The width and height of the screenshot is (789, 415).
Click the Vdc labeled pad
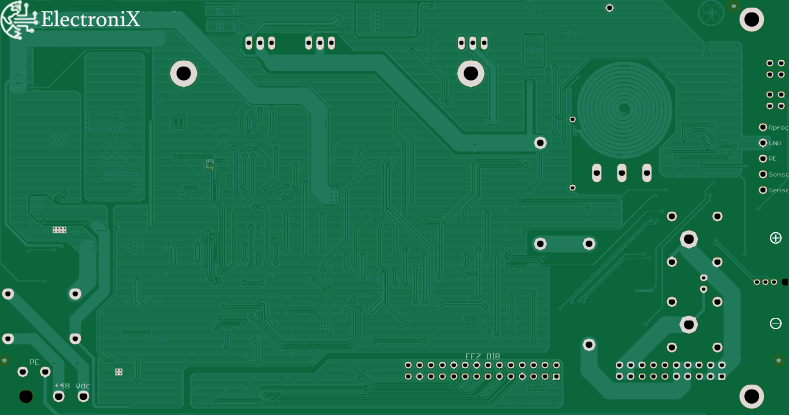tap(83, 397)
